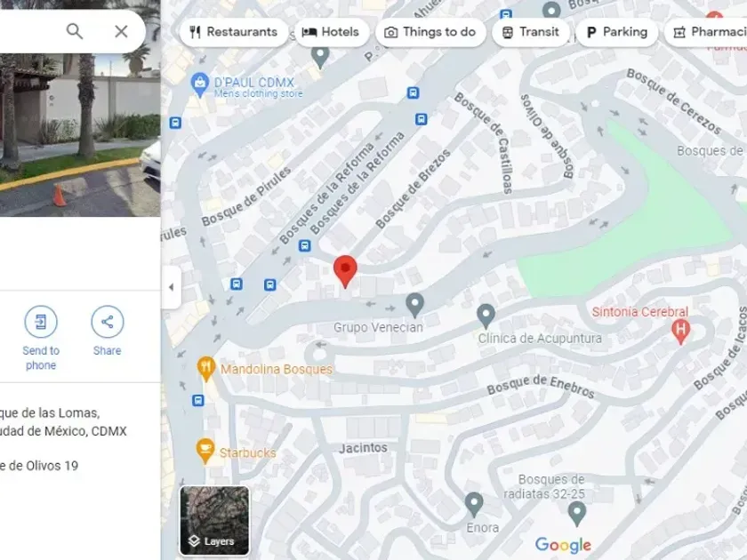Screen dimensions: 747x560
Task: Click the Enora place marker
Action: (473, 505)
